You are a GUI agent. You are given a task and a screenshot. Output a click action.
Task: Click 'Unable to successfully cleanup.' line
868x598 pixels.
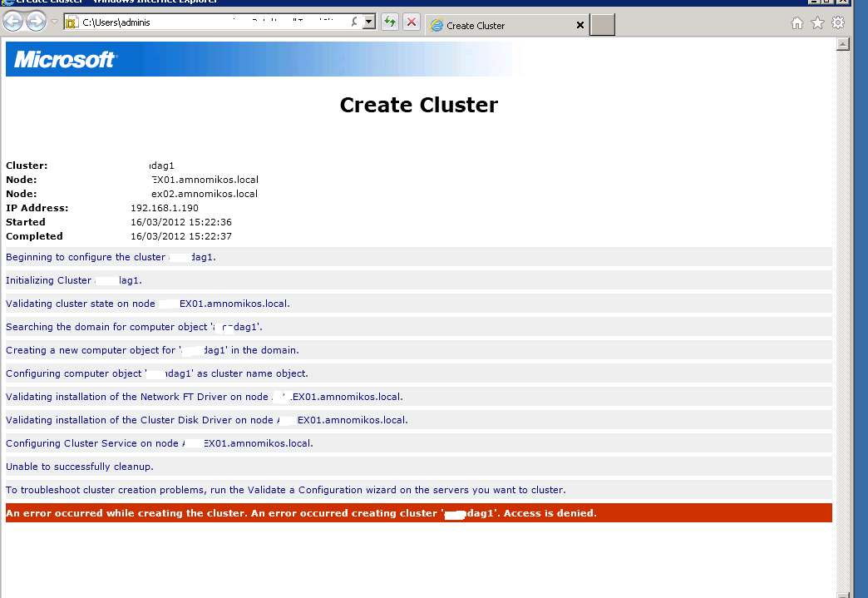click(x=419, y=467)
